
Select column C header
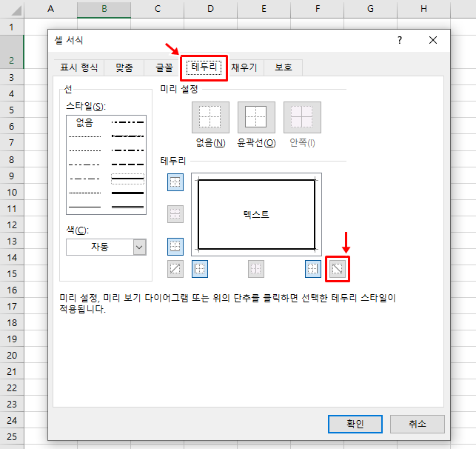(157, 9)
